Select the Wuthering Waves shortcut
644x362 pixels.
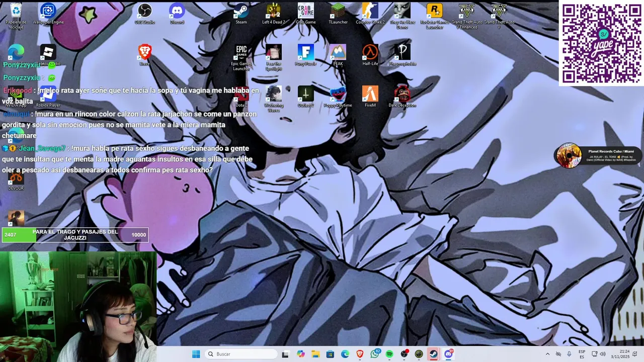(x=274, y=99)
